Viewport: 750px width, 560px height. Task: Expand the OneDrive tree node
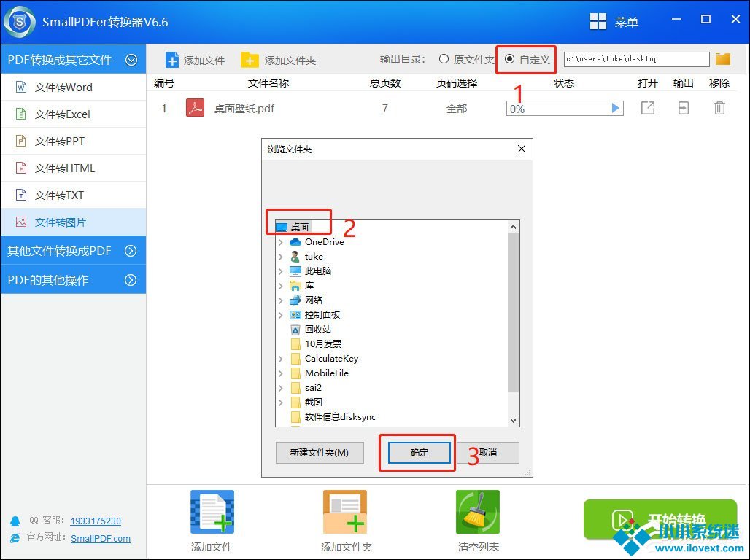(x=281, y=242)
